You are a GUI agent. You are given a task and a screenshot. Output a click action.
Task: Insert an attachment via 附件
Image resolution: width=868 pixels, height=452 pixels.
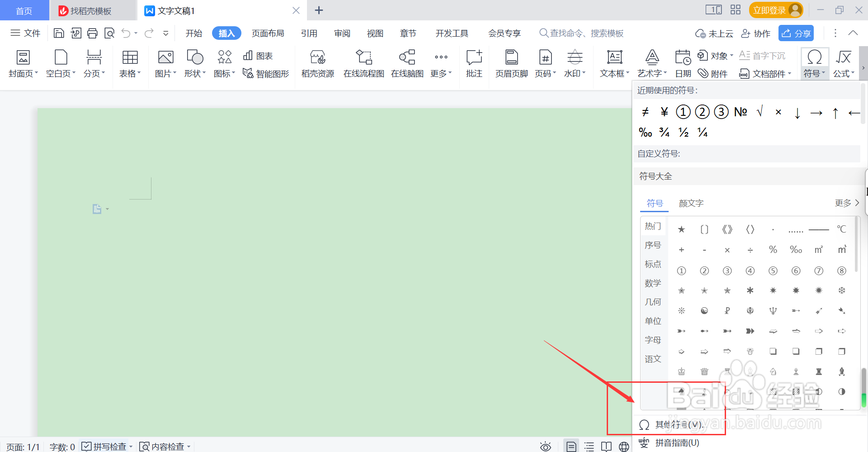[712, 73]
